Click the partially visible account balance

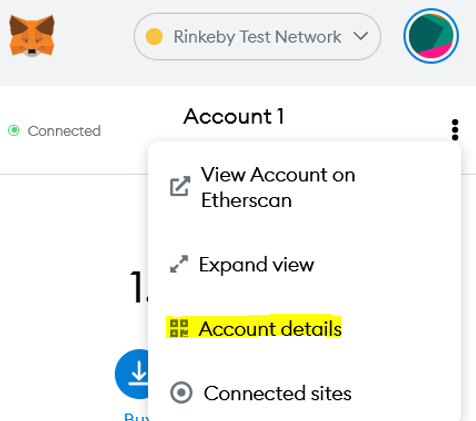pyautogui.click(x=139, y=287)
